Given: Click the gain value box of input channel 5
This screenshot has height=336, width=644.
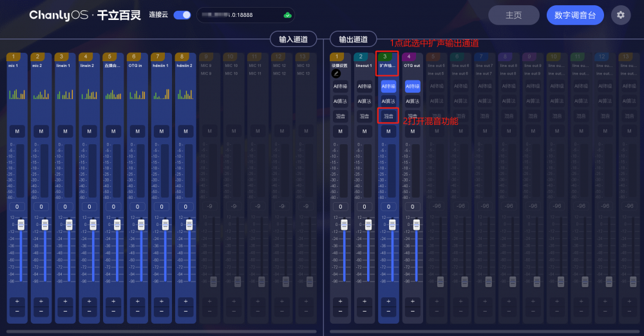Looking at the screenshot, I should [113, 207].
